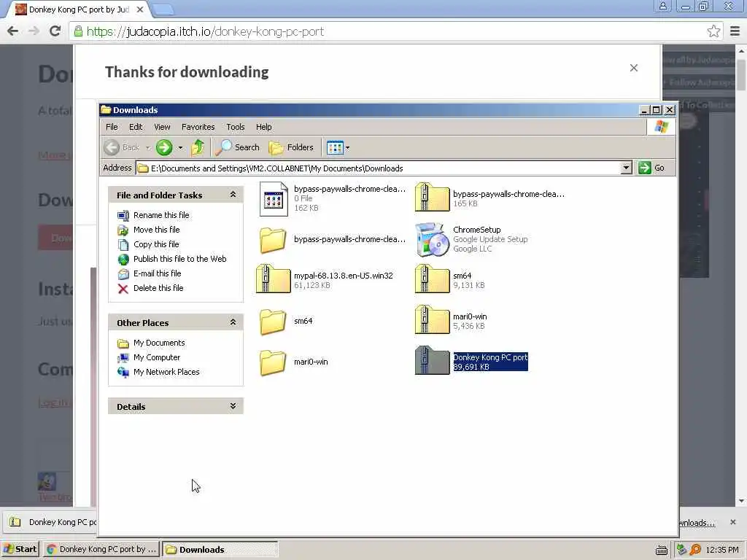Go up one folder level
Viewport: 747px width, 560px height.
click(198, 147)
